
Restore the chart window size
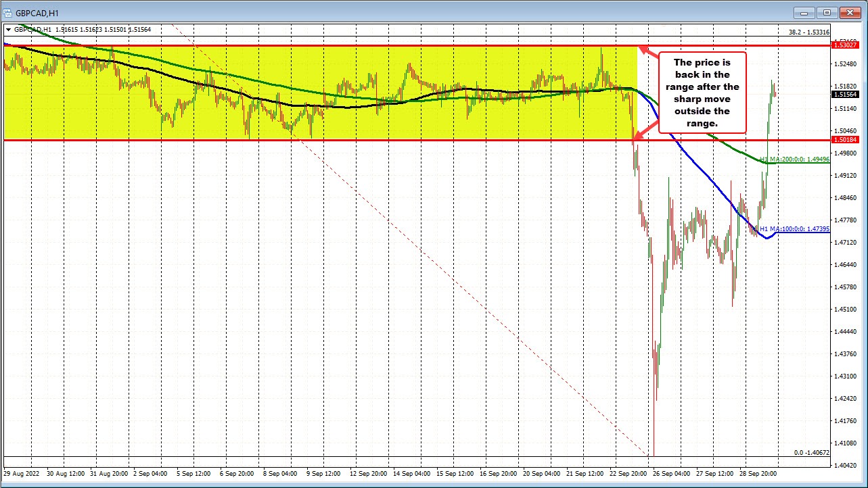point(826,12)
